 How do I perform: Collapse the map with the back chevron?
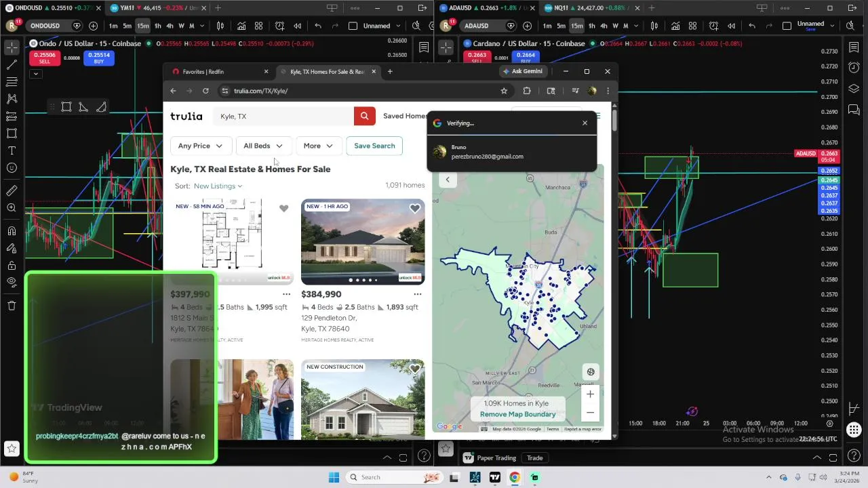(x=448, y=180)
